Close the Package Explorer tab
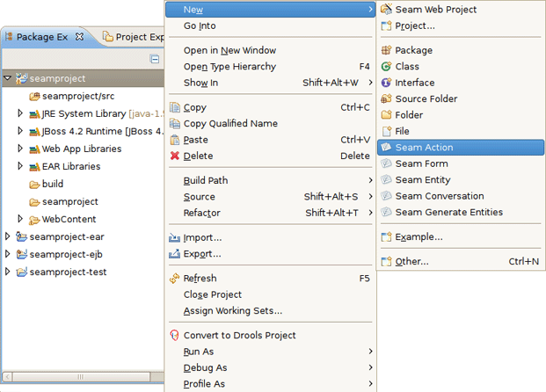This screenshot has width=546, height=392. point(79,37)
